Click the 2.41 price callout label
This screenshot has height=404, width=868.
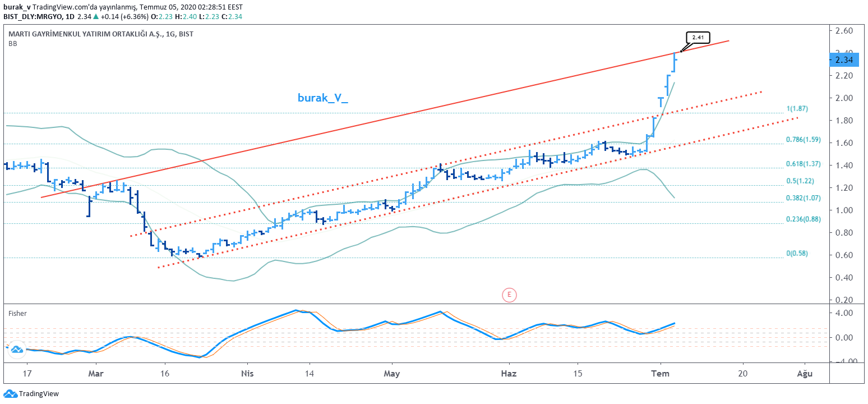[x=698, y=38]
